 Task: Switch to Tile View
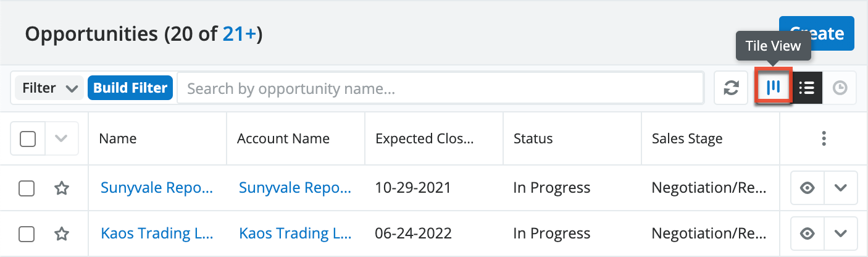774,88
